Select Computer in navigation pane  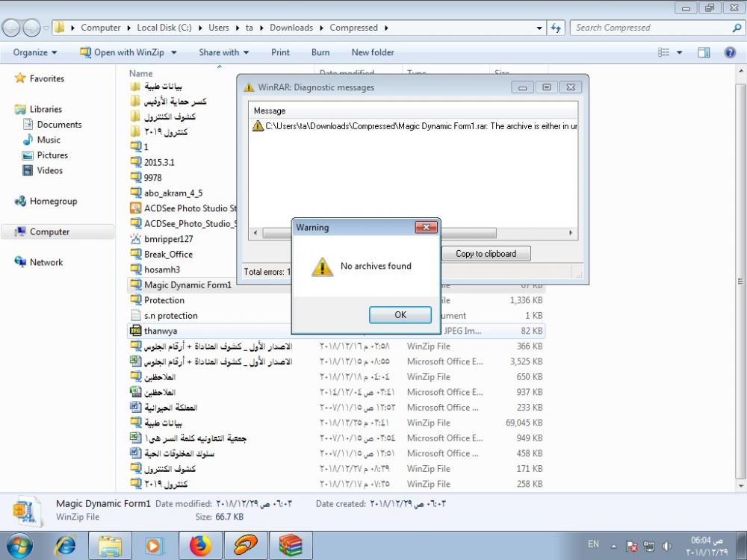49,232
